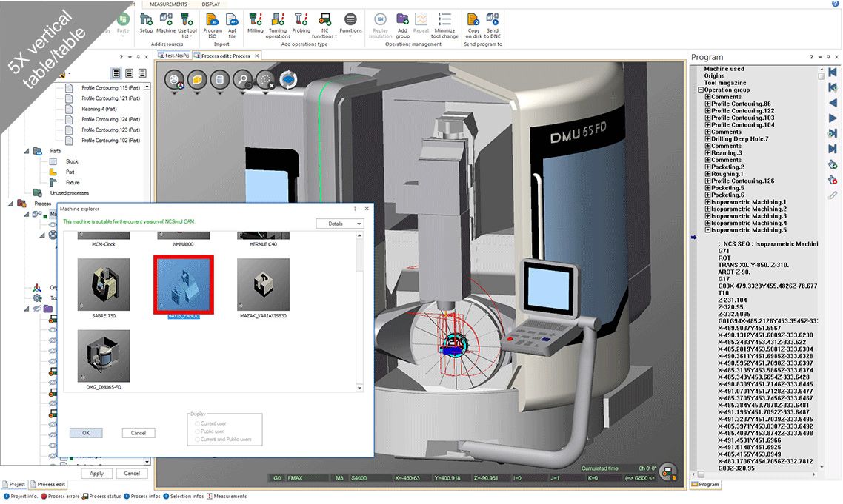843x504 pixels.
Task: Switch to the MEASUREMENTS ribbon tab
Action: pos(167,4)
